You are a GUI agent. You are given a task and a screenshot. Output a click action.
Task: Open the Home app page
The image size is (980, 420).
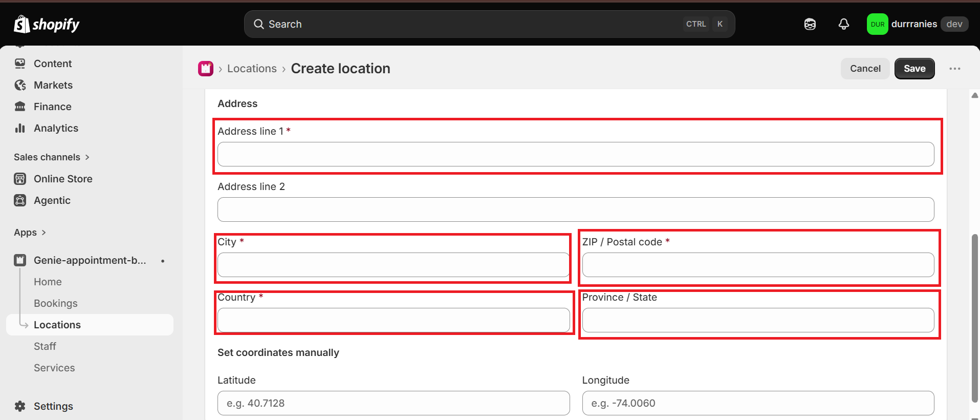point(48,282)
